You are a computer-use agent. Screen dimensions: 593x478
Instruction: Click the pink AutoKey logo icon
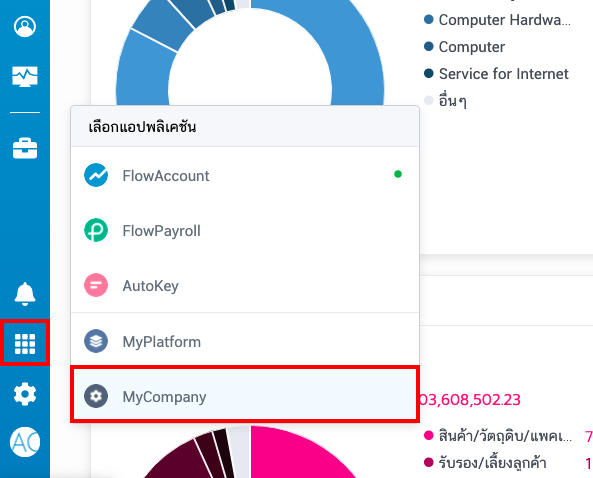(96, 285)
